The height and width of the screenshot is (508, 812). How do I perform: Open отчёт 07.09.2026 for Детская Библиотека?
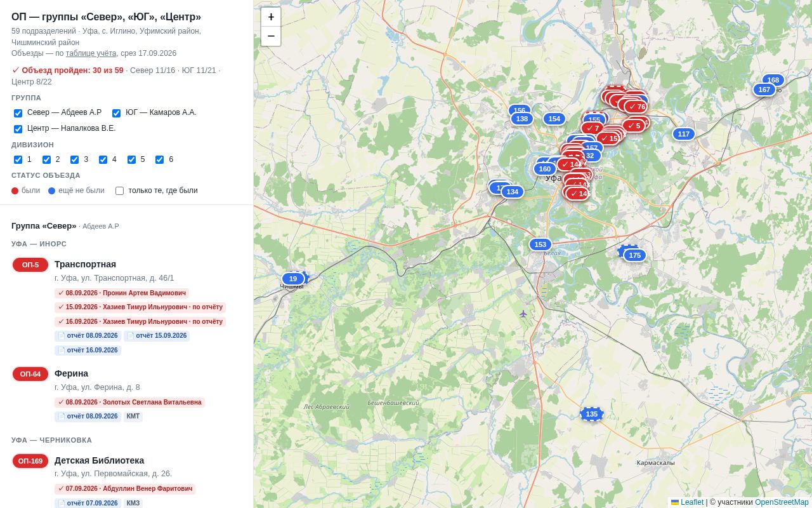[88, 504]
